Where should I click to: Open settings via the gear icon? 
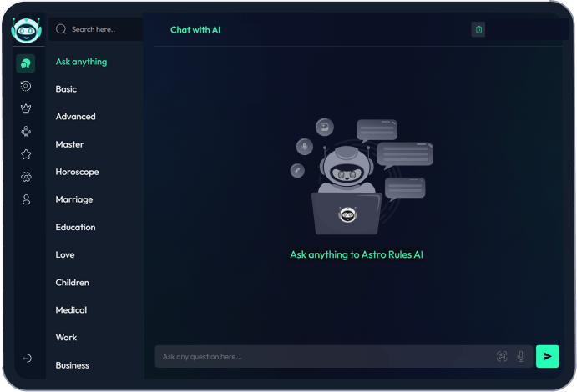pyautogui.click(x=26, y=177)
